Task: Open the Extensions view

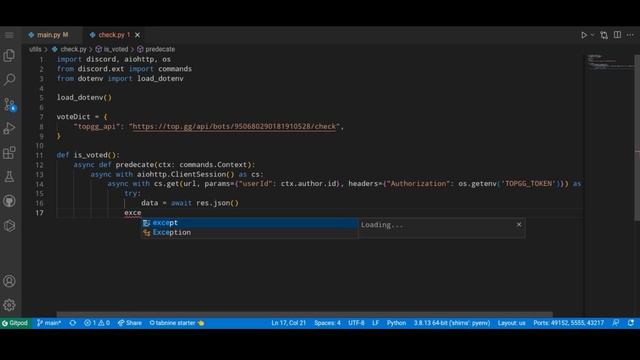Action: pyautogui.click(x=9, y=153)
